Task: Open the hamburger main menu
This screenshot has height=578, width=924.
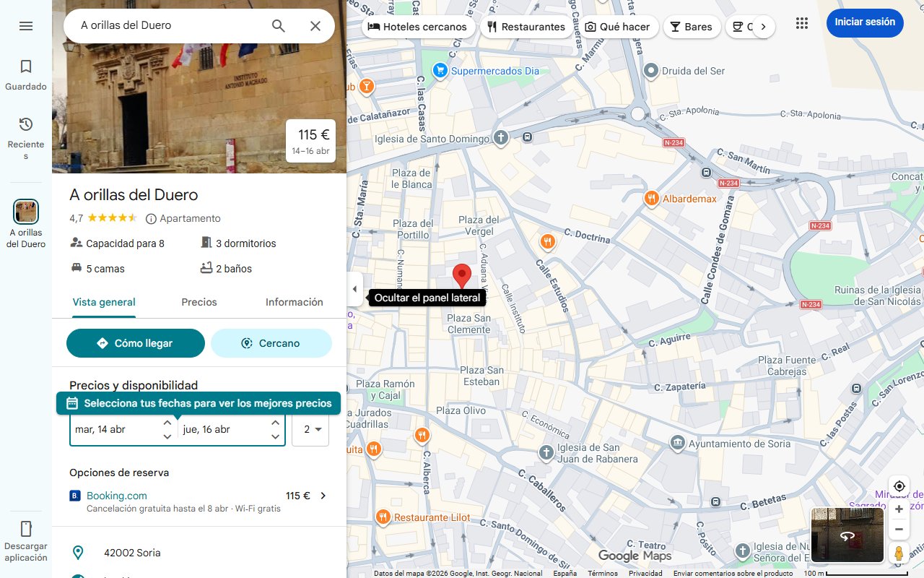Action: (26, 26)
